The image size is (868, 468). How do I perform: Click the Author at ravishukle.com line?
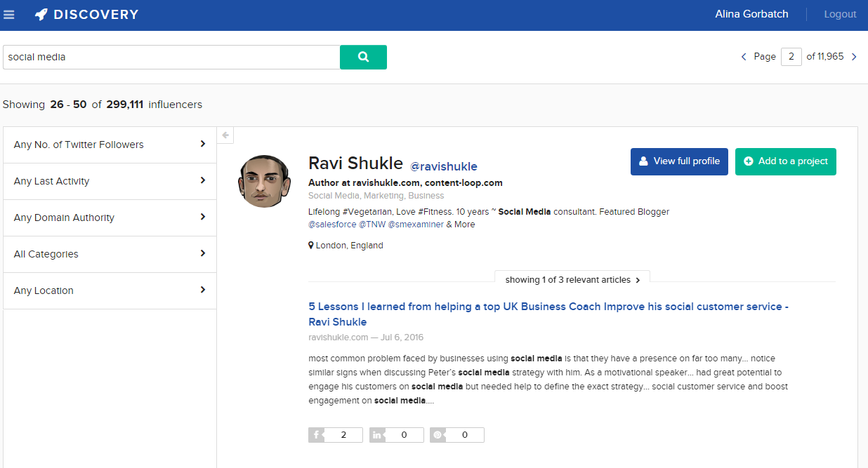point(405,182)
